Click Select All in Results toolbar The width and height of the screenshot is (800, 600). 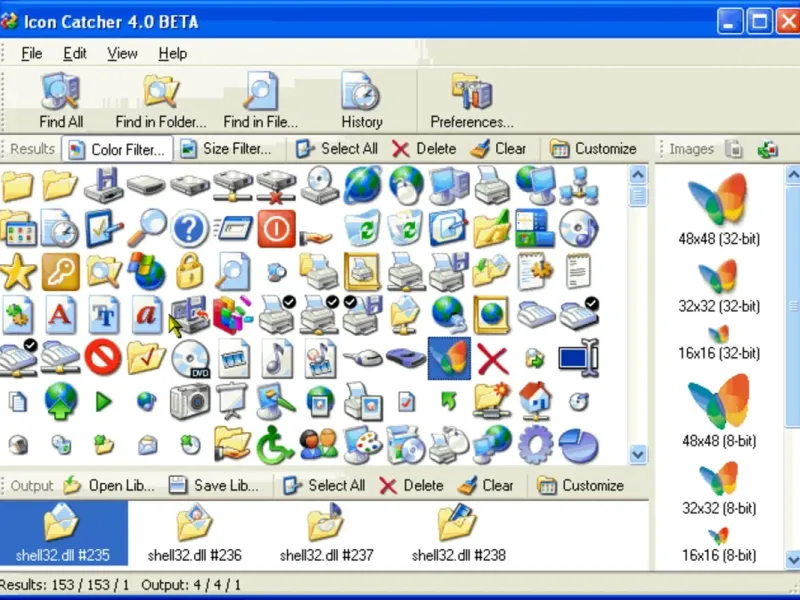pyautogui.click(x=337, y=149)
